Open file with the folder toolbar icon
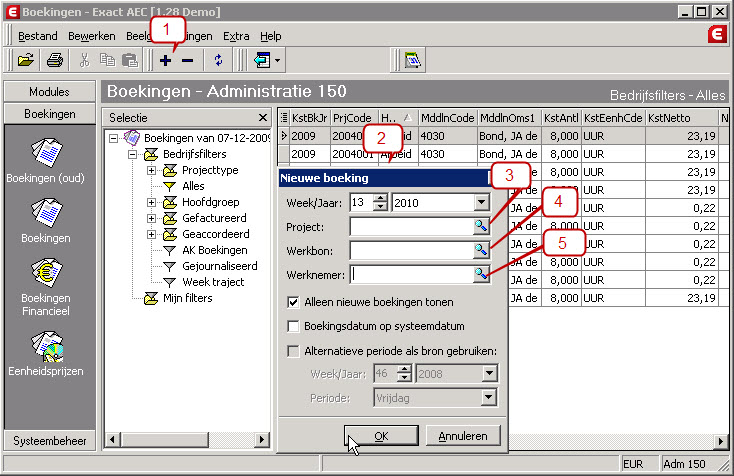Image resolution: width=734 pixels, height=476 pixels. coord(26,60)
